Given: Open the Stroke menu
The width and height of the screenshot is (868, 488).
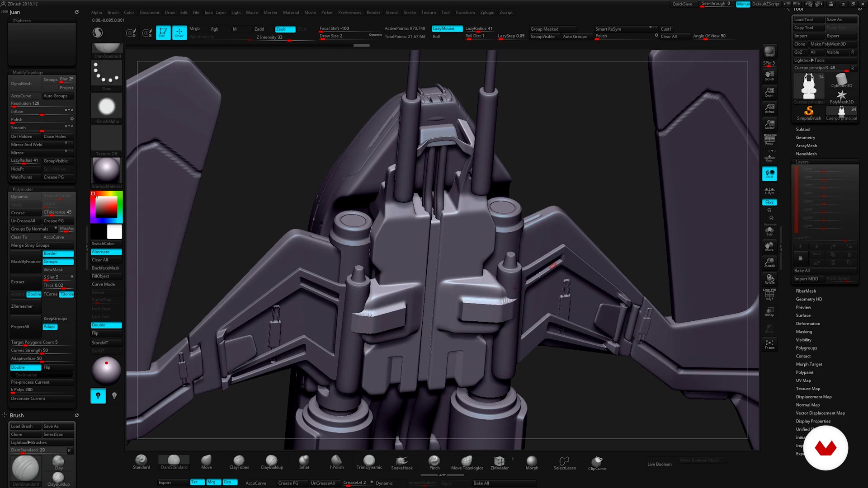Looking at the screenshot, I should coord(410,13).
